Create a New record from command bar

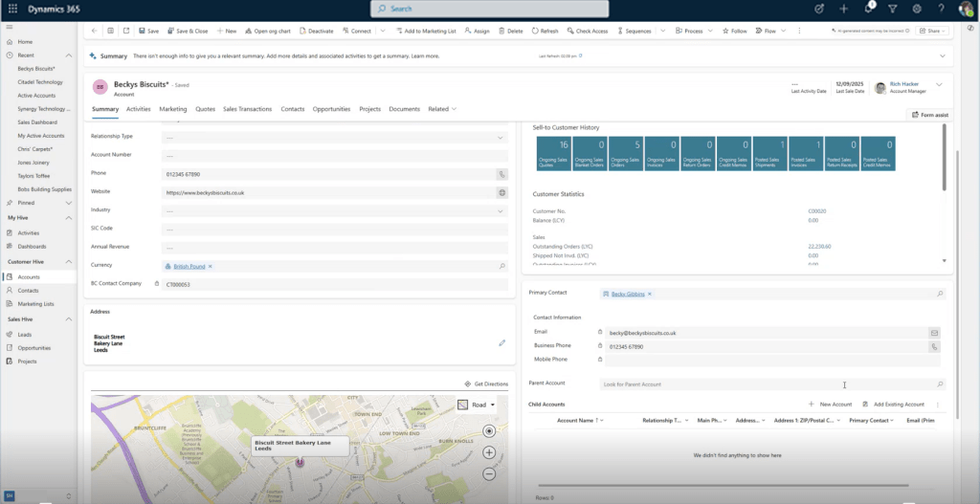point(226,31)
